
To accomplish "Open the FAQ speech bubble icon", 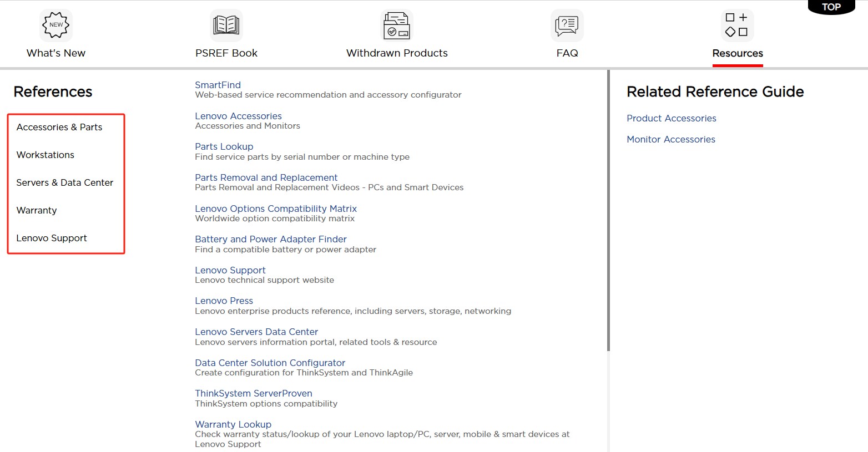I will coord(567,26).
